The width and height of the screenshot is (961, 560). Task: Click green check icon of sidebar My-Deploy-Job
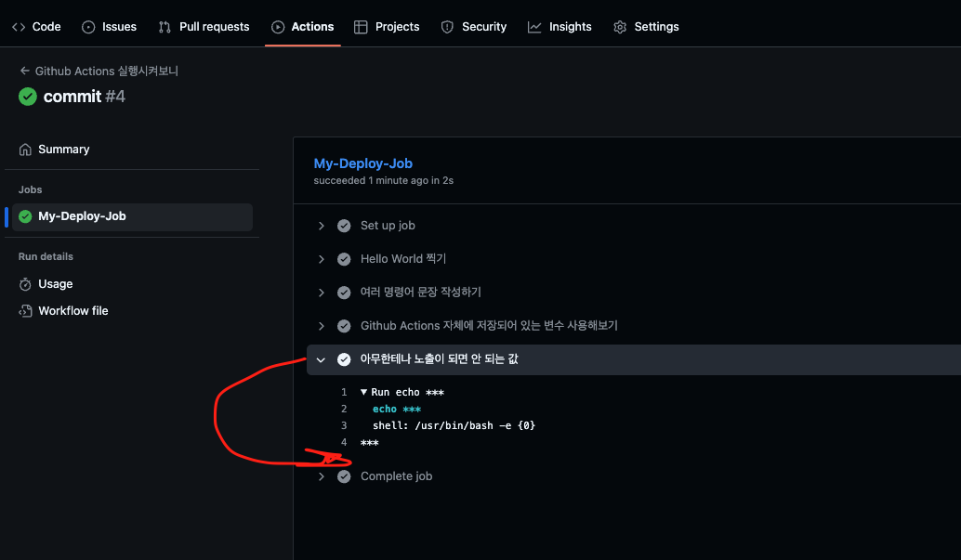tap(25, 216)
